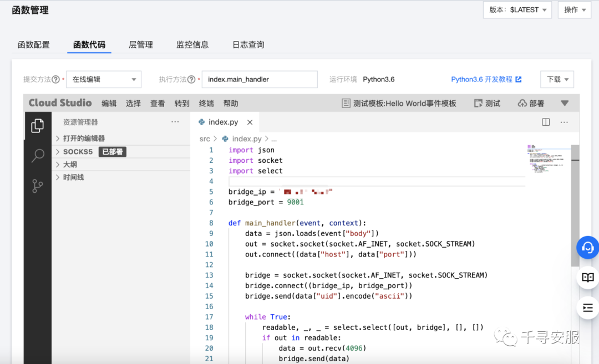
Task: Open the documentation book icon
Action: 587,278
